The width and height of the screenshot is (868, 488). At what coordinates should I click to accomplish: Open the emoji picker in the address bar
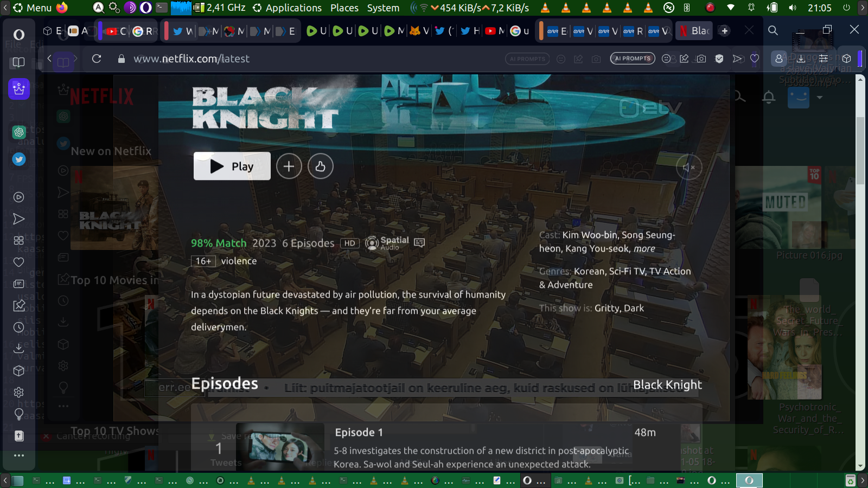tap(666, 59)
